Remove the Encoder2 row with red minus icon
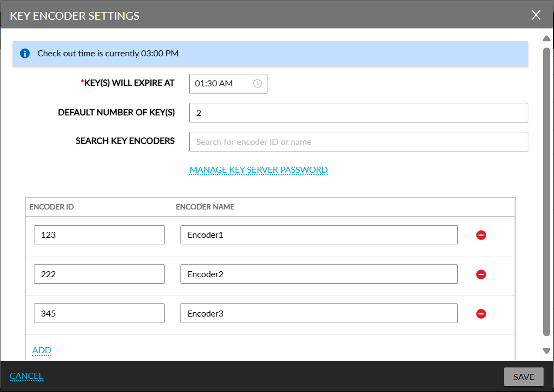 point(481,274)
